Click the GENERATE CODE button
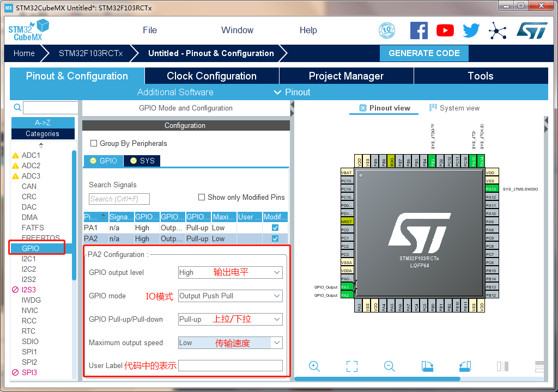Screen dimensions: 558x392 424,53
